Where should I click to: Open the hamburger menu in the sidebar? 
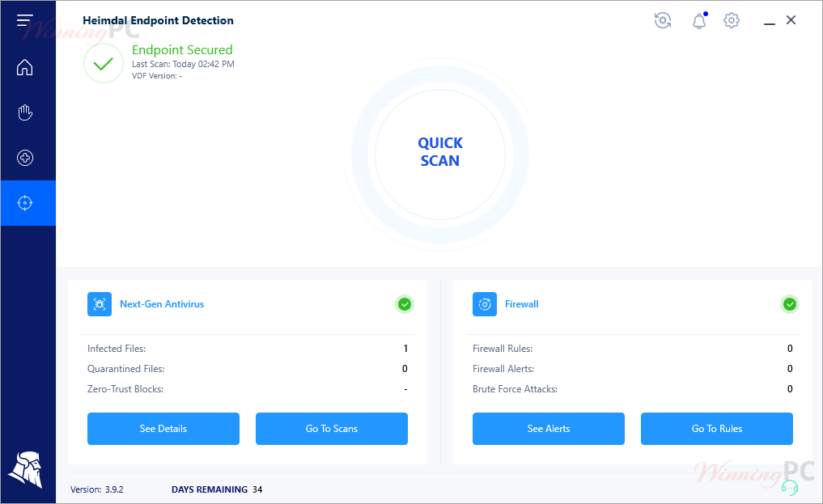24,20
